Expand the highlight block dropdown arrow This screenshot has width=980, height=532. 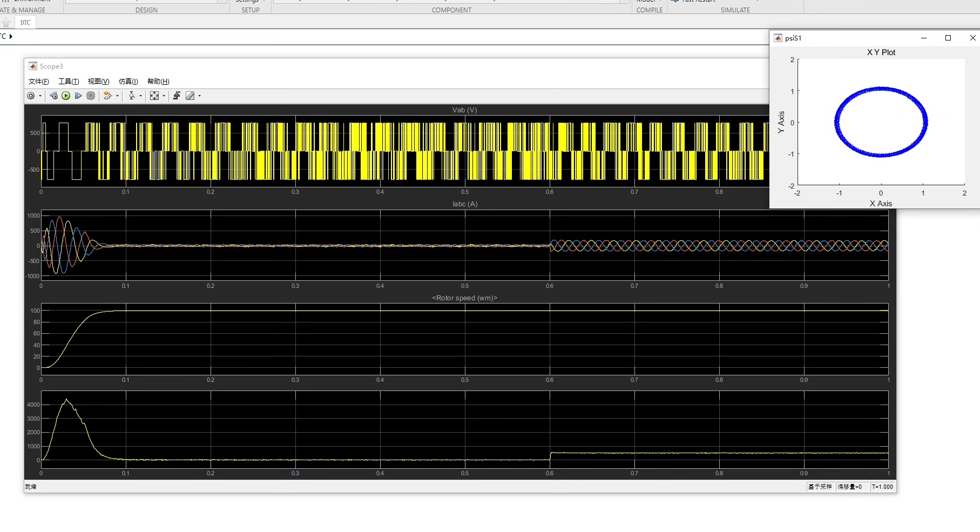point(117,96)
